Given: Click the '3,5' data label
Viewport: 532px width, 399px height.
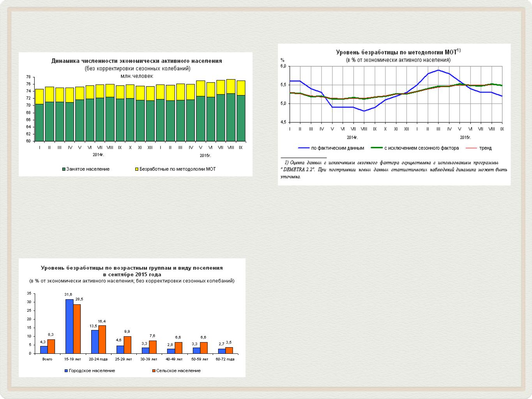Looking at the screenshot, I should pyautogui.click(x=229, y=343).
